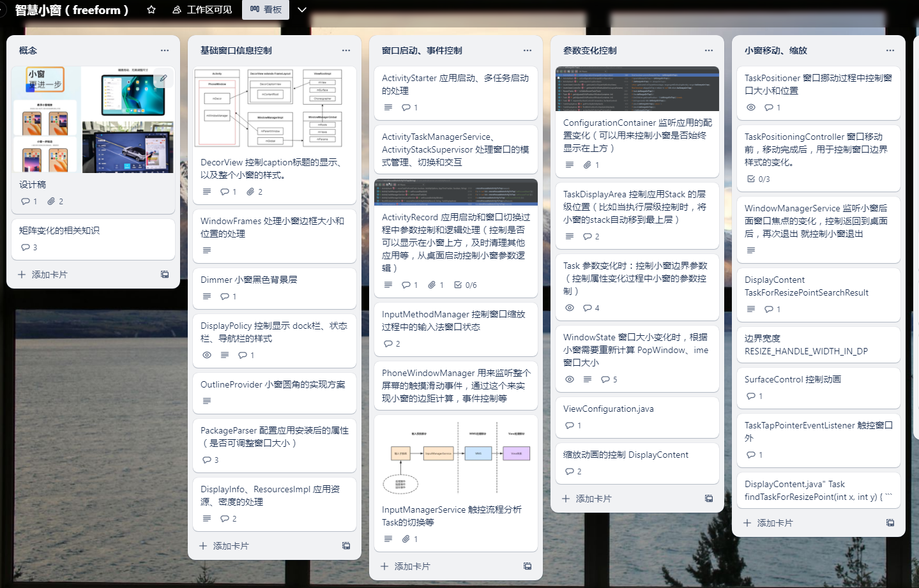The image size is (919, 588).
Task: Add a card to 基础窗口信息控制 list
Action: point(224,546)
